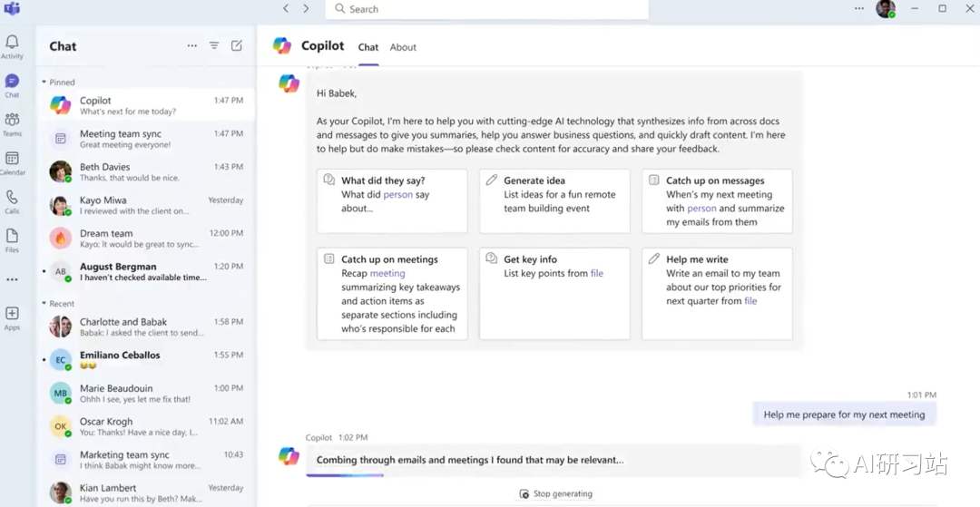Click the Copilot logo in chat header
This screenshot has height=507, width=980.
click(x=282, y=45)
